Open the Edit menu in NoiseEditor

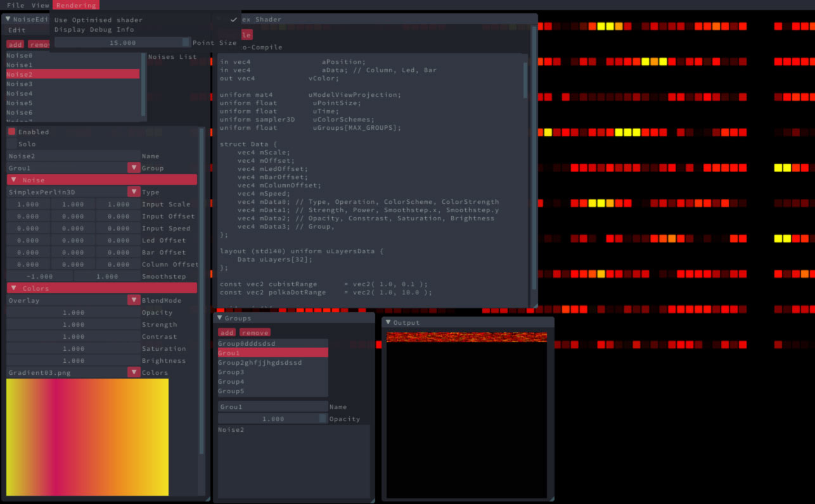[x=17, y=30]
